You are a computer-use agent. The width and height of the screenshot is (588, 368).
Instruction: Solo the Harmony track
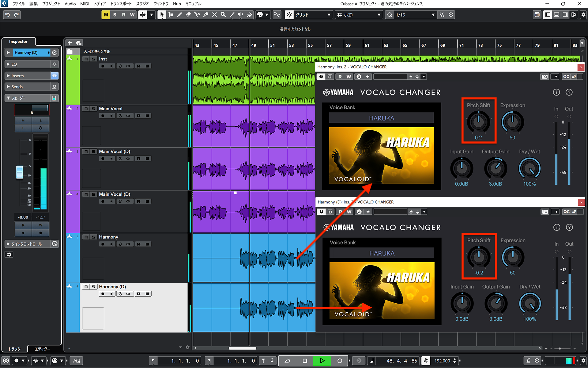click(94, 237)
